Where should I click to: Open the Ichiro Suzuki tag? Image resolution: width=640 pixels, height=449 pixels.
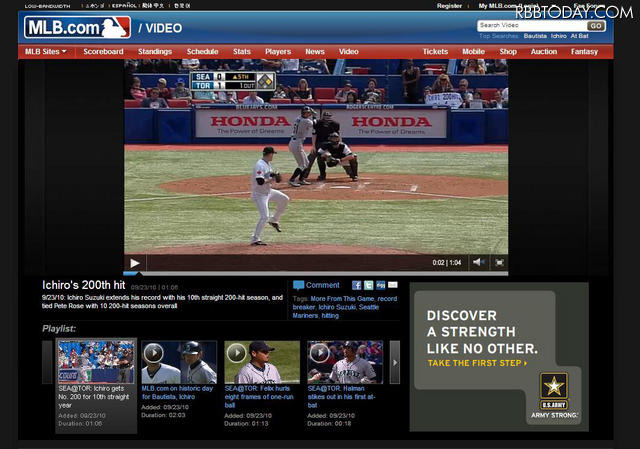coord(337,307)
